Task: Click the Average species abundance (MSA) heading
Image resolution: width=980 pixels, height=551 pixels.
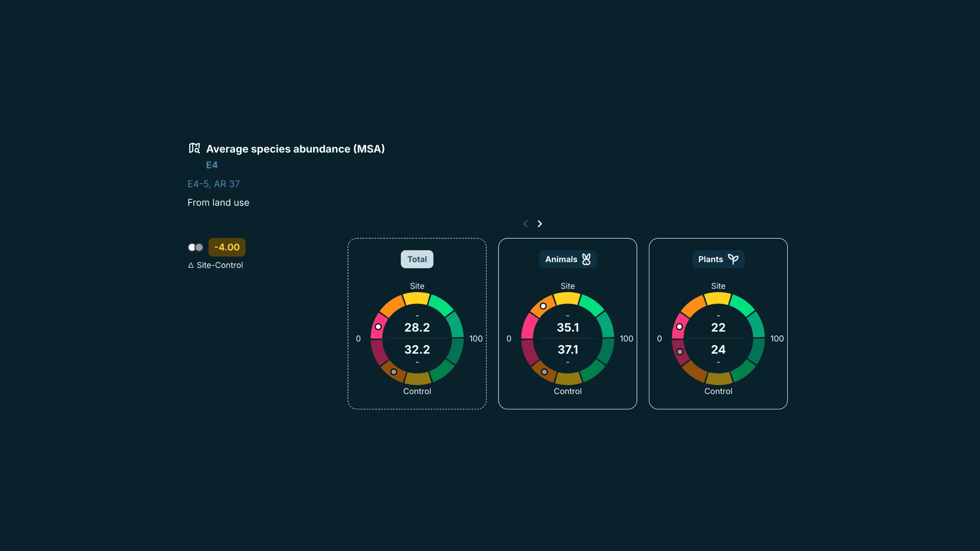Action: 295,149
